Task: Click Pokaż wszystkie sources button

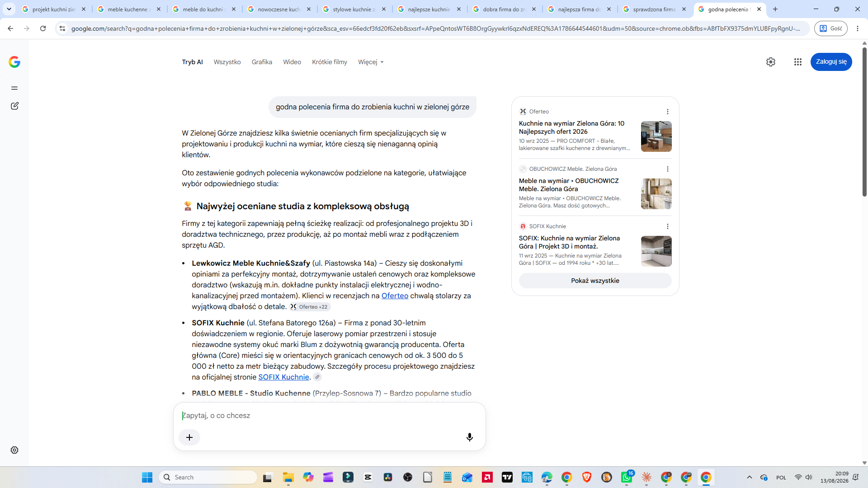Action: pyautogui.click(x=595, y=281)
